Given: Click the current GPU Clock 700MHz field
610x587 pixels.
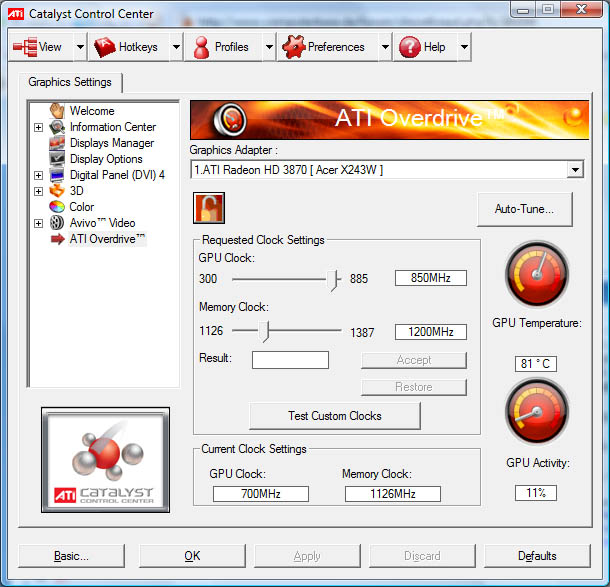Looking at the screenshot, I should [261, 494].
